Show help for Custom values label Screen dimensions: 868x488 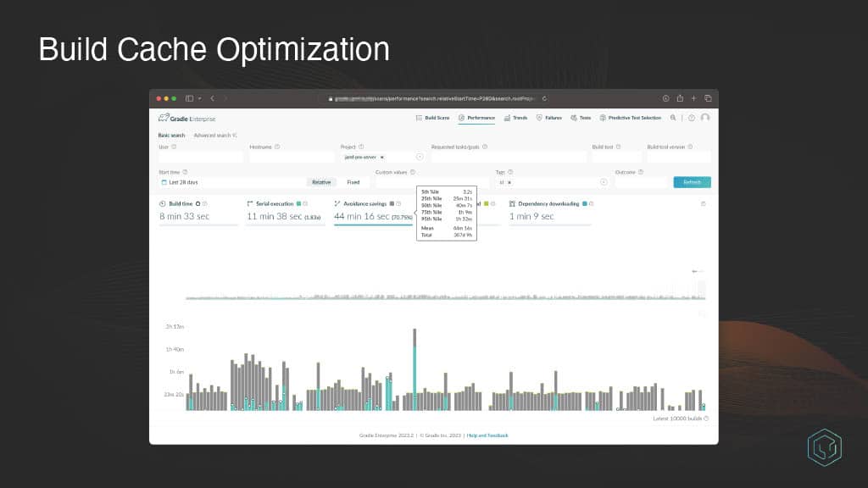(x=413, y=172)
